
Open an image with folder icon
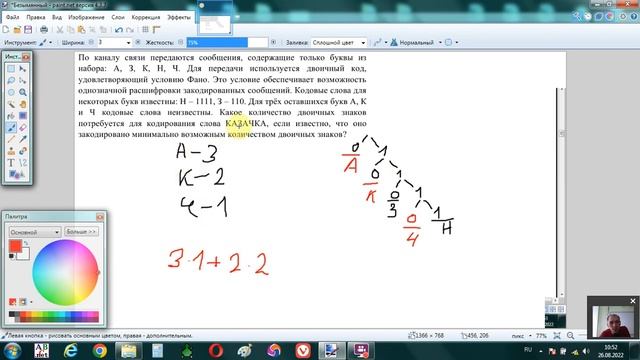point(17,29)
